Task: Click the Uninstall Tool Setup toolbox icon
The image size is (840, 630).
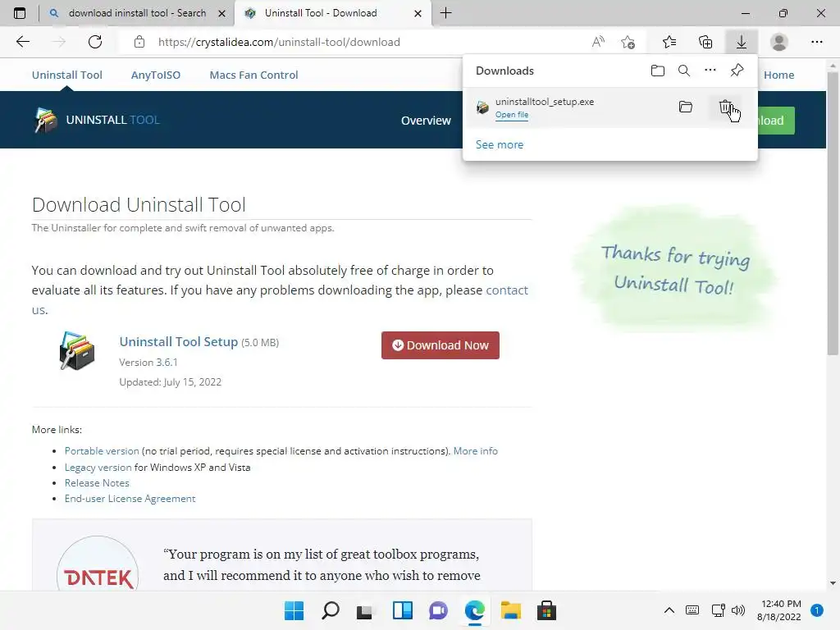Action: point(77,351)
